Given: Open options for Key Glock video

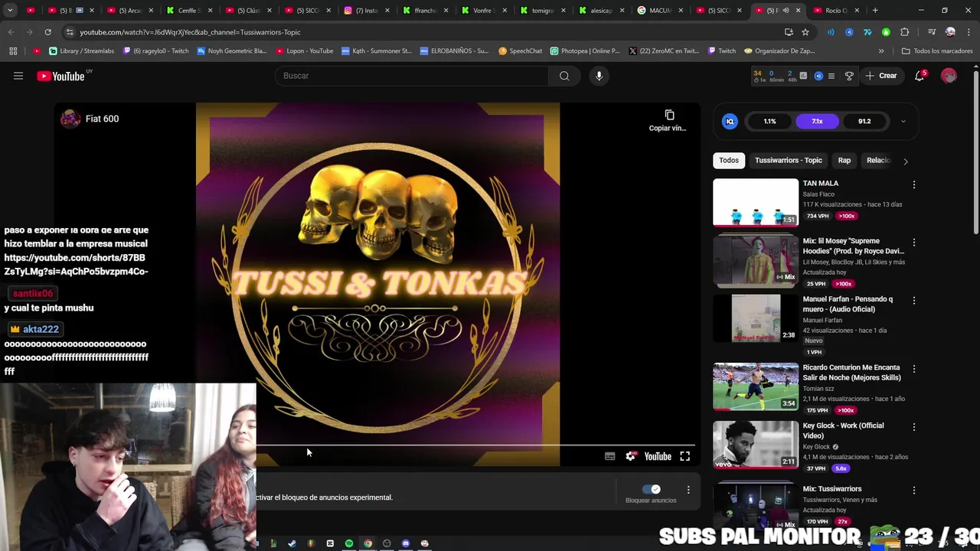Looking at the screenshot, I should click(913, 427).
